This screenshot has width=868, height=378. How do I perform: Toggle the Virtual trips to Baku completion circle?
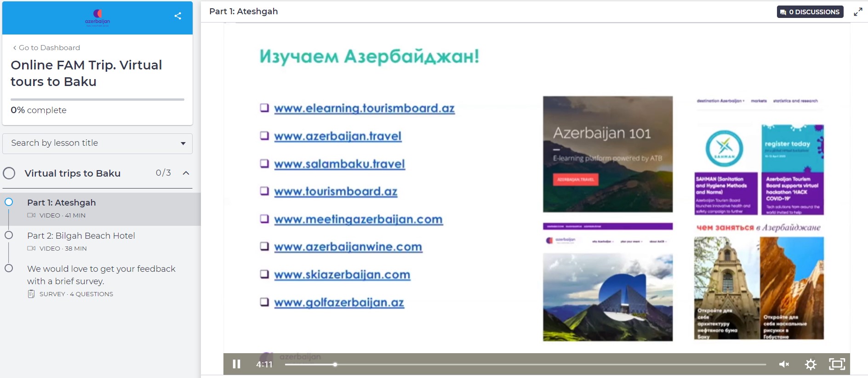9,173
